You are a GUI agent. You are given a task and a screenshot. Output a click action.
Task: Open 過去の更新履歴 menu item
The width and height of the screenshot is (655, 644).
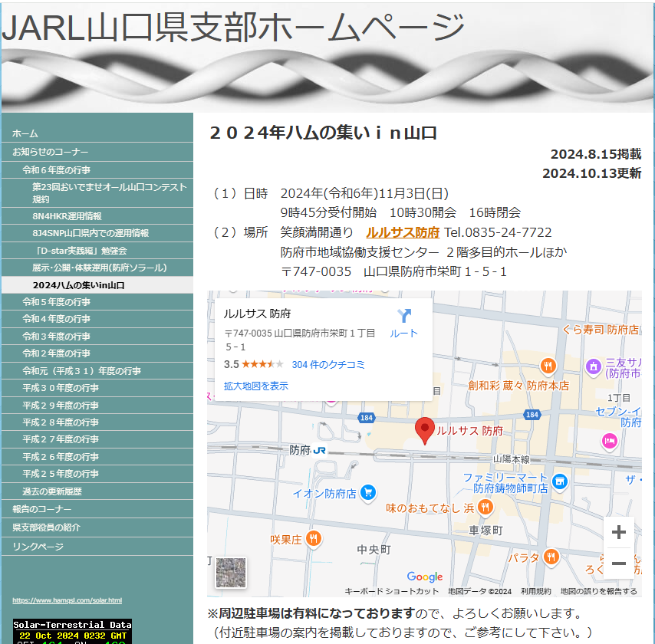97,491
